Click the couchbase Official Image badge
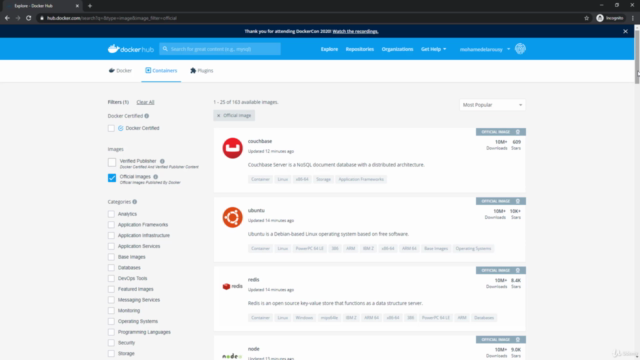 500,132
